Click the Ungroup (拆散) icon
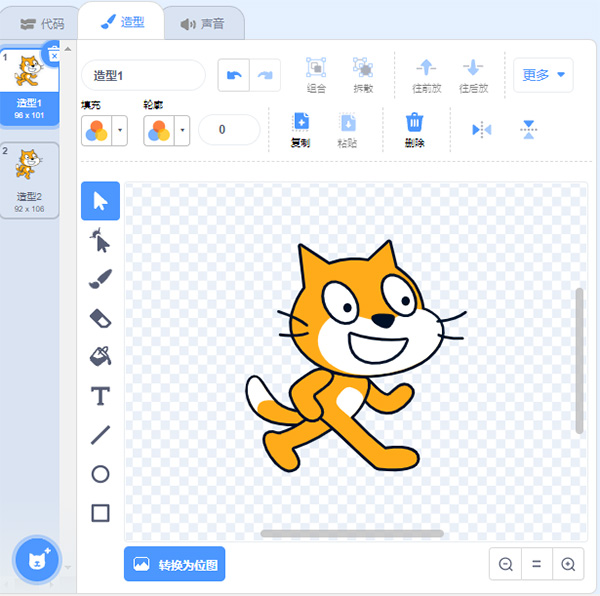This screenshot has height=596, width=600. point(363,68)
